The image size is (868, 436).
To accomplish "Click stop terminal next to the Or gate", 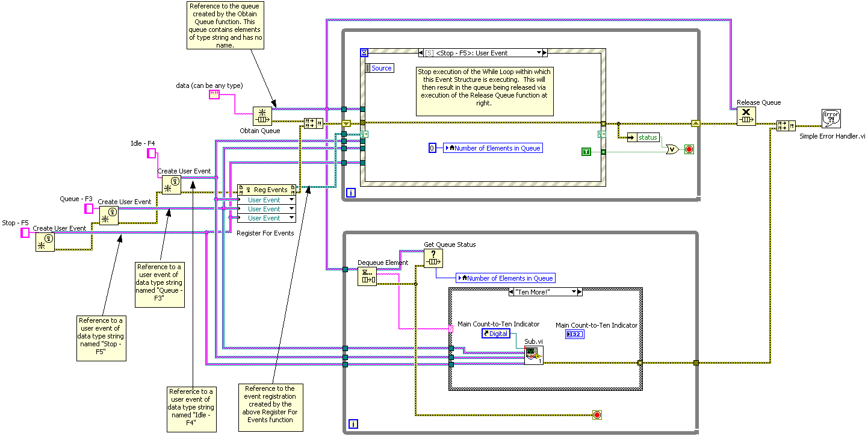I will coord(689,149).
